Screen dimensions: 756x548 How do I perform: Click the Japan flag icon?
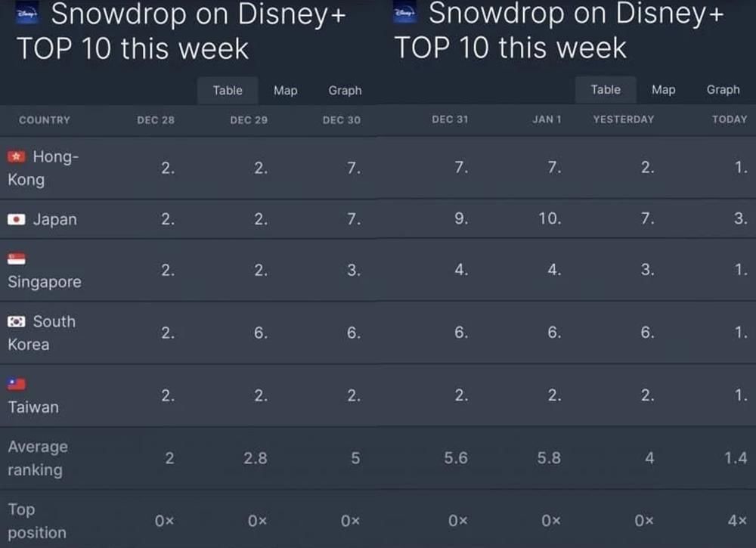17,219
